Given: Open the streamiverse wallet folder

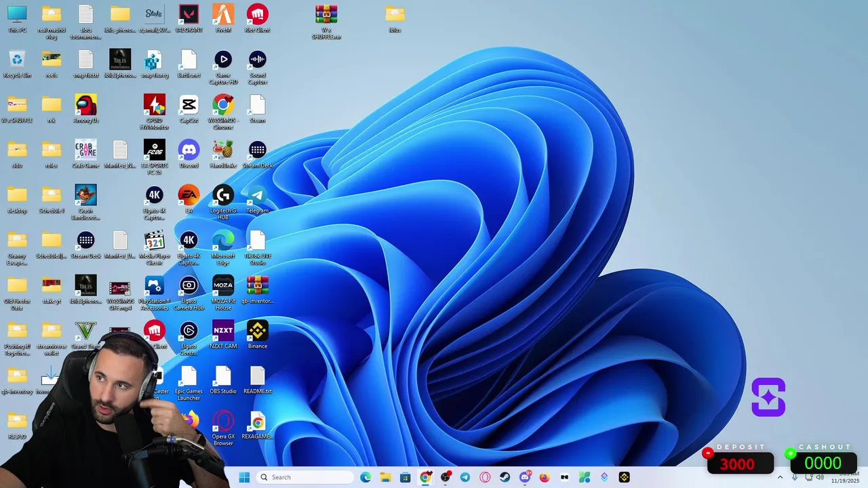Looking at the screenshot, I should (52, 338).
